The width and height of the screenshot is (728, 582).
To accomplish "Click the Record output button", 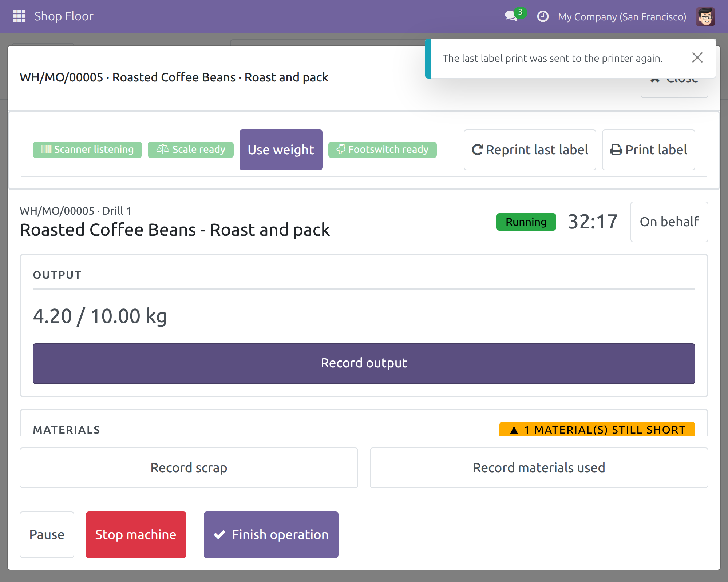I will pyautogui.click(x=364, y=363).
